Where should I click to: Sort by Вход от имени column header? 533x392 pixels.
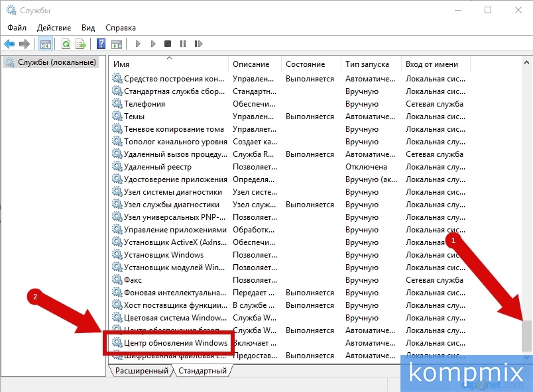436,64
